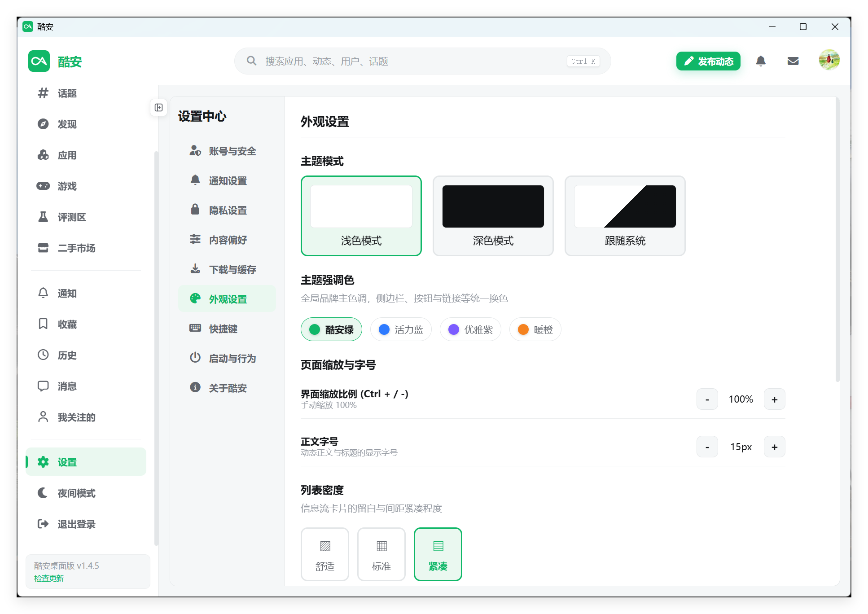Open notifications bell in top bar
Image resolution: width=868 pixels, height=614 pixels.
pos(761,61)
